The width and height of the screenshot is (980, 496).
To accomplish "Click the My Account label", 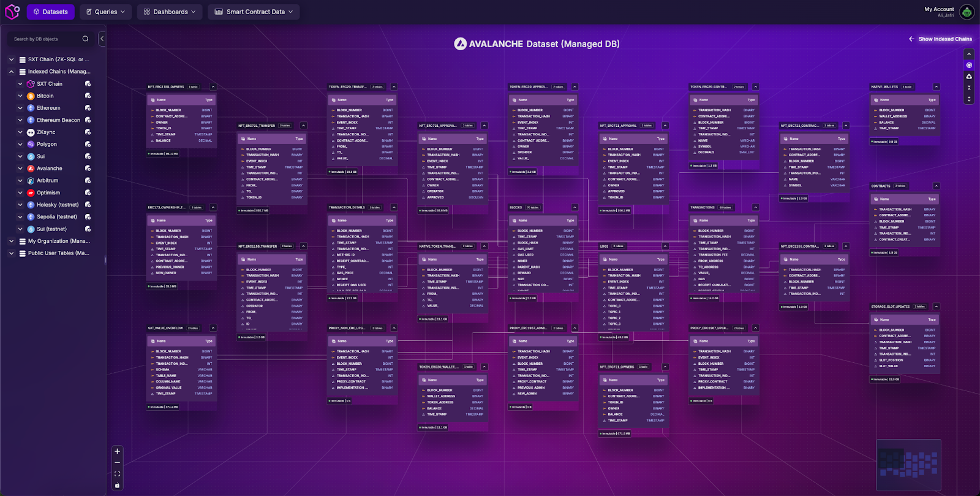I will [939, 9].
